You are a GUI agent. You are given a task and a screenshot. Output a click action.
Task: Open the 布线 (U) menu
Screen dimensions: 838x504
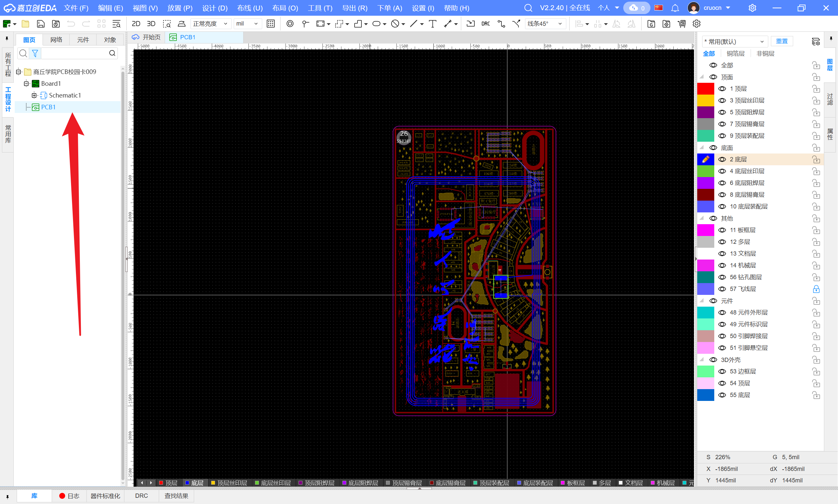click(250, 8)
